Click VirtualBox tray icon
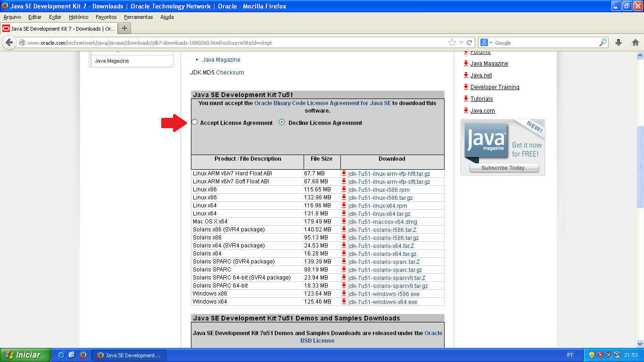This screenshot has height=362, width=644. [617, 355]
